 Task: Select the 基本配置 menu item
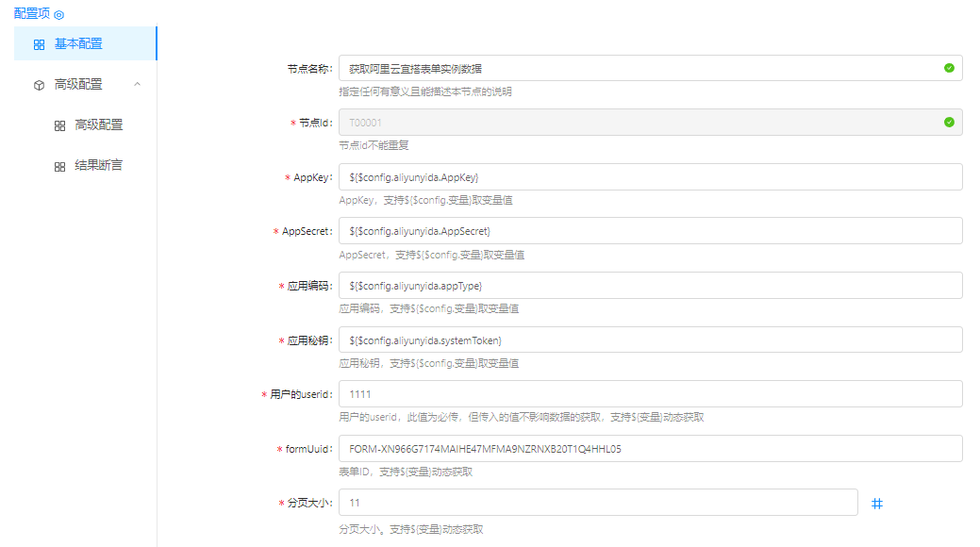pos(79,43)
